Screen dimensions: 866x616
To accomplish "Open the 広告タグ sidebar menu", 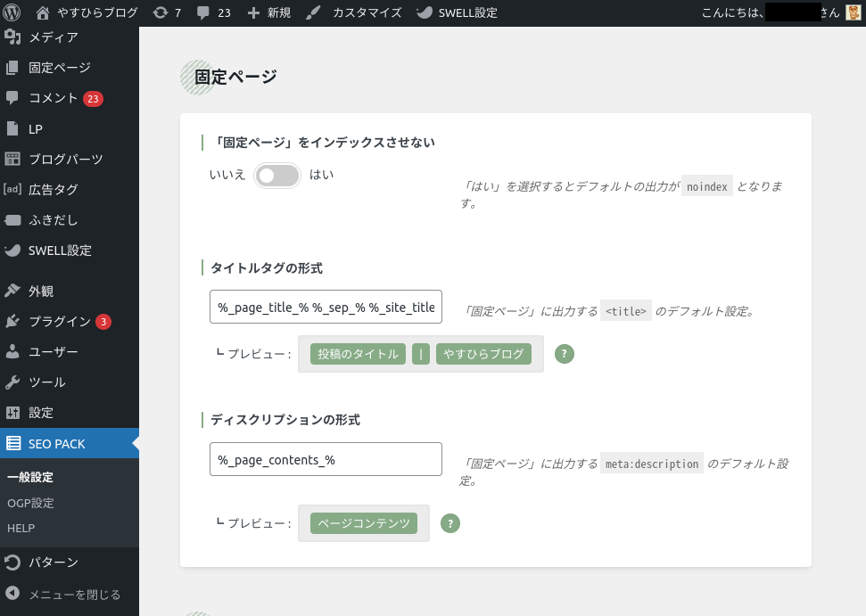I will click(53, 190).
